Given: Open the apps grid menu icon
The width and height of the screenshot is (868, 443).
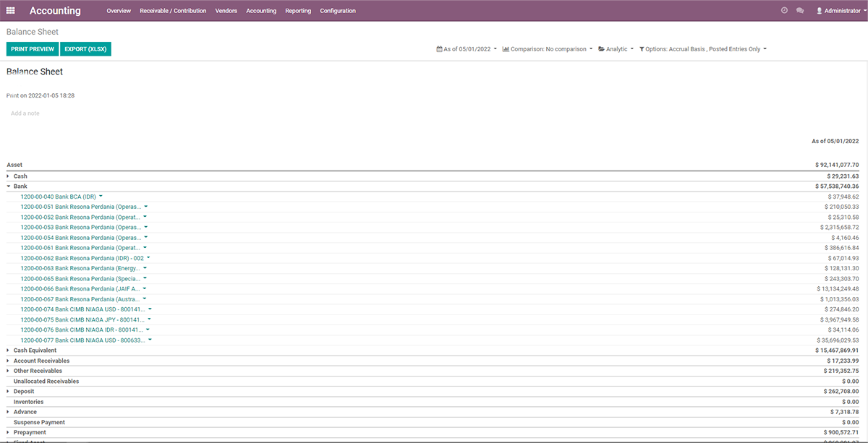Looking at the screenshot, I should (x=10, y=11).
